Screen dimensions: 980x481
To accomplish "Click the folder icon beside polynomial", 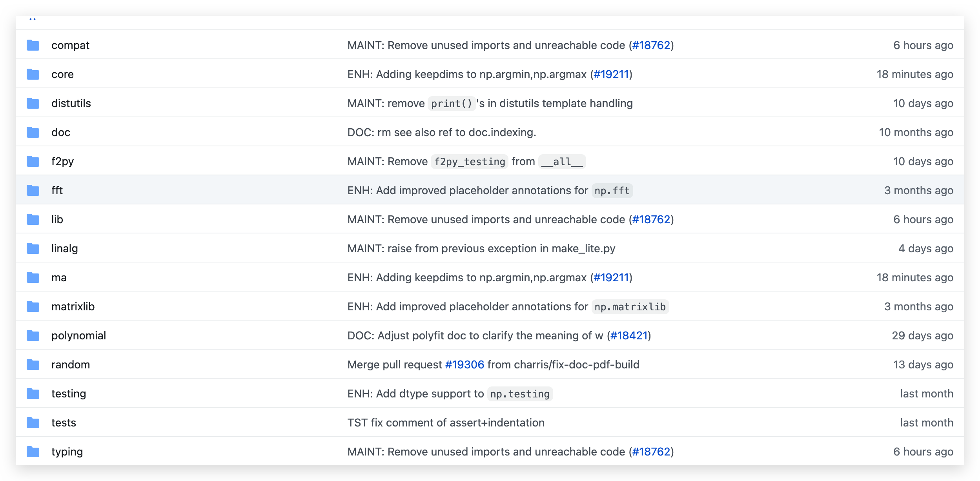I will (x=33, y=336).
